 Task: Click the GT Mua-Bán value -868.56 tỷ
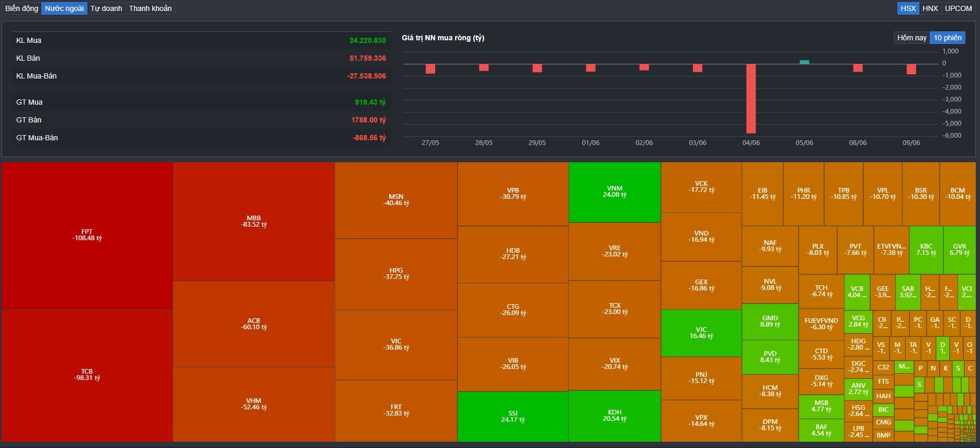(x=369, y=138)
